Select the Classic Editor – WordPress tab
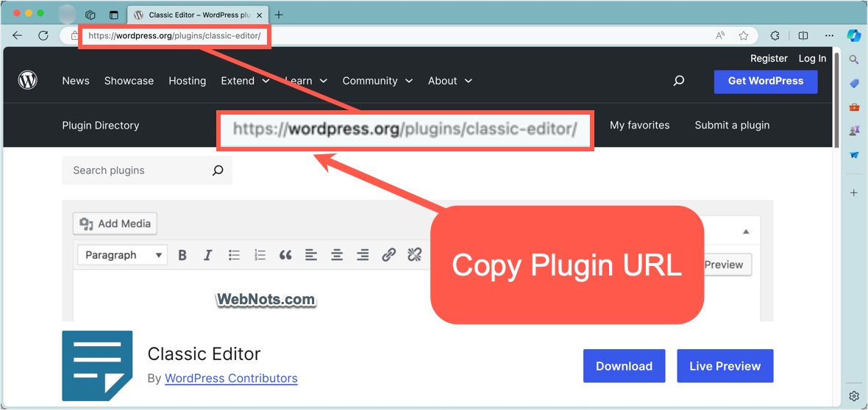The width and height of the screenshot is (868, 410). click(197, 15)
